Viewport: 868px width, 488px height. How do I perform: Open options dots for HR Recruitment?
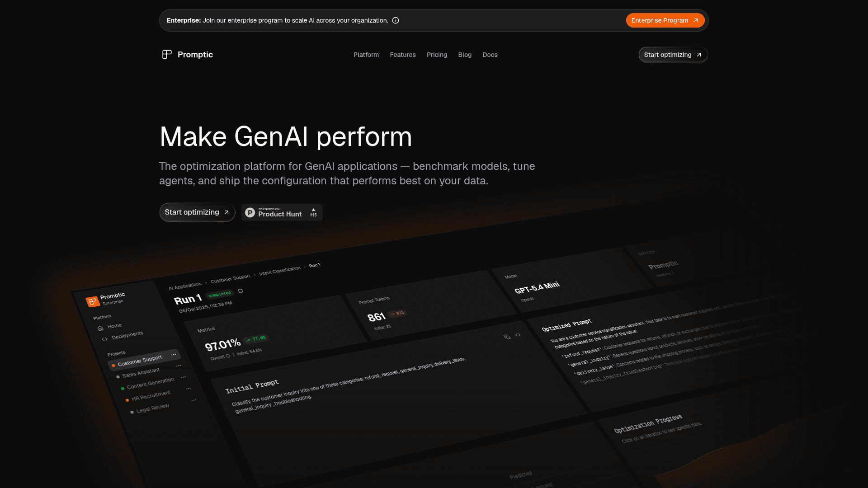tap(189, 388)
